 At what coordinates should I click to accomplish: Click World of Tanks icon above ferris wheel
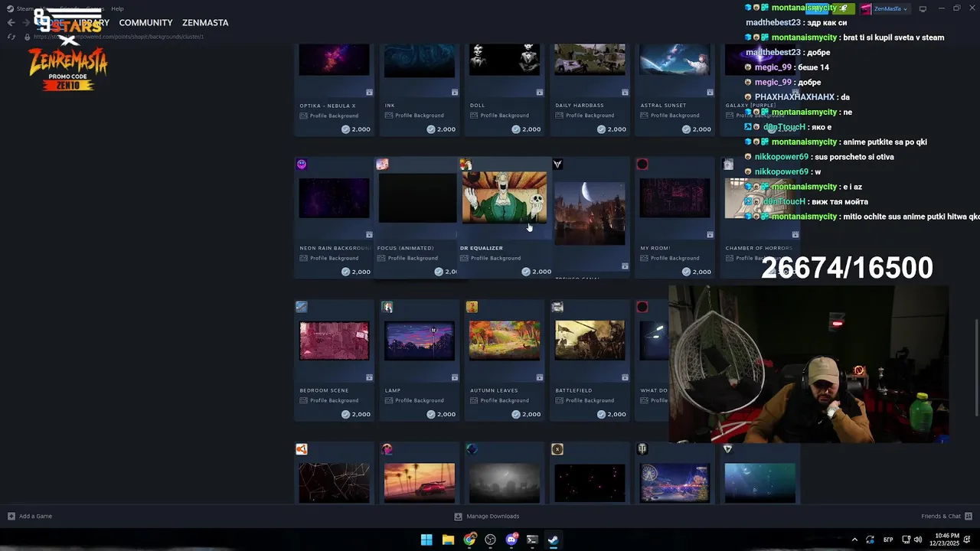(x=642, y=449)
